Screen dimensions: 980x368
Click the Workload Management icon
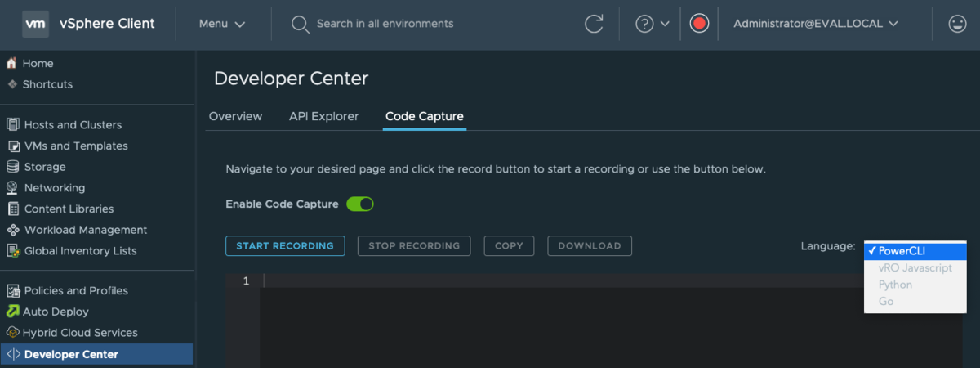(x=12, y=231)
